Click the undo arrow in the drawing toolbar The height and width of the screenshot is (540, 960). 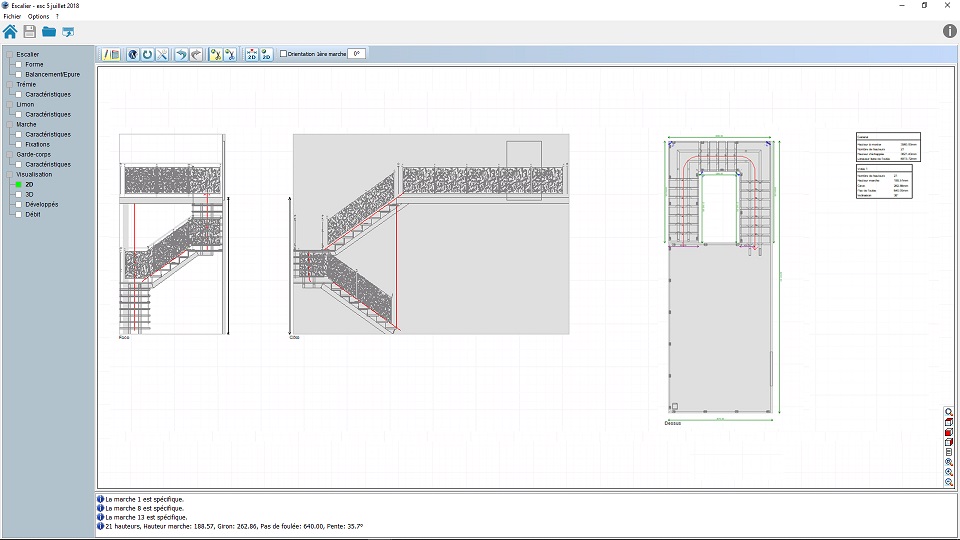[x=181, y=54]
